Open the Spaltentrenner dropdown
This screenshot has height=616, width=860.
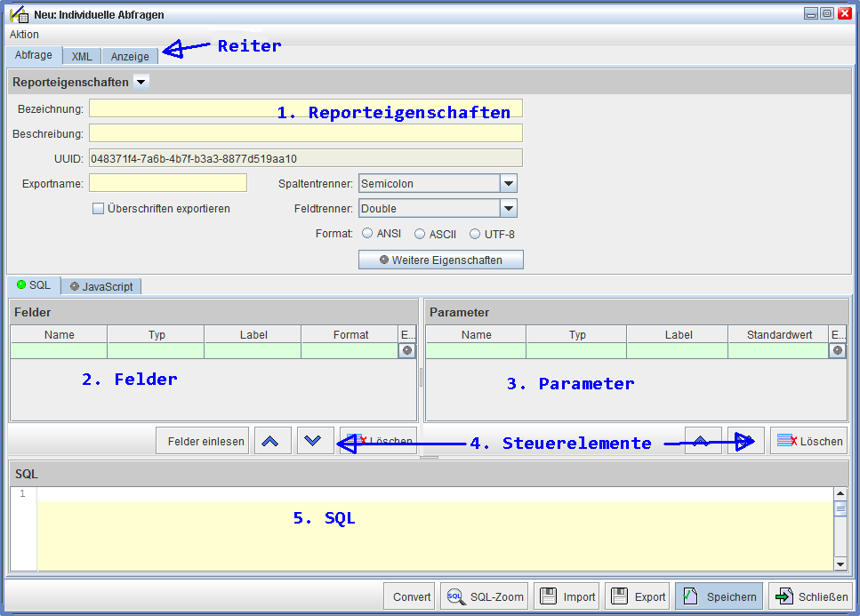click(x=508, y=184)
